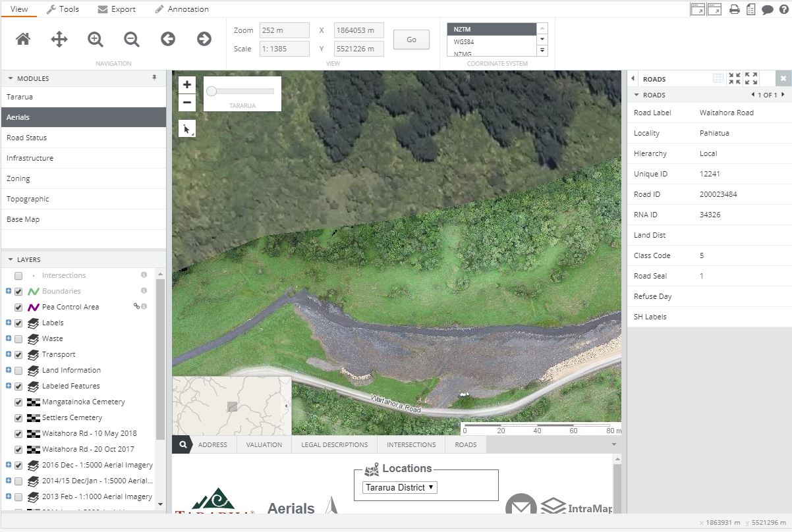Select WGS84 coordinate system
Image resolution: width=792 pixels, height=532 pixels.
pos(492,41)
